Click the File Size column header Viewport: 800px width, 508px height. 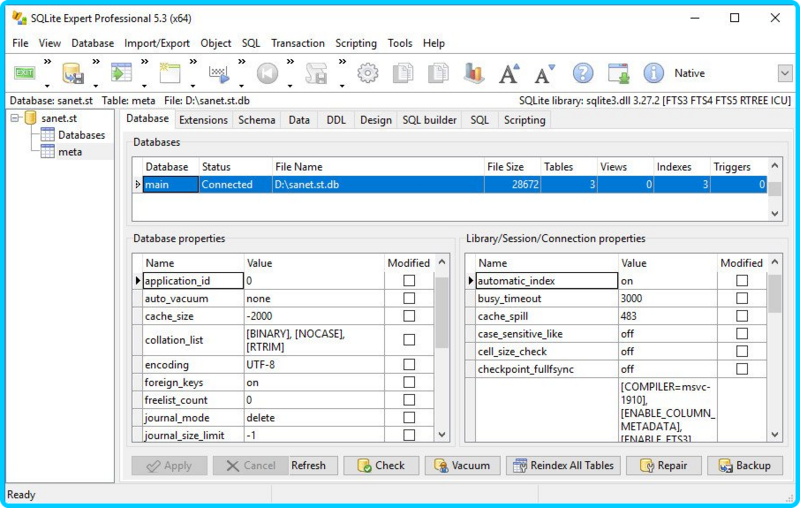(x=512, y=167)
